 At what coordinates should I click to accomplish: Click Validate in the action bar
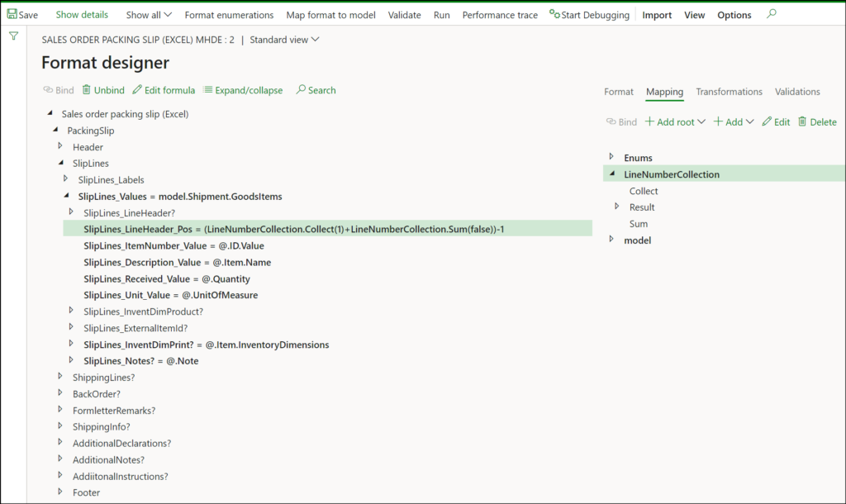[404, 15]
